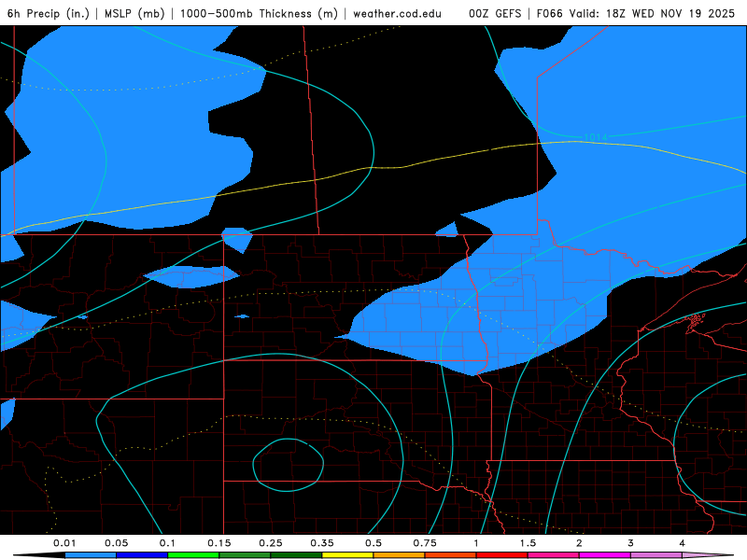The width and height of the screenshot is (747, 560).
Task: Click the 'weather.cod.edu' site text
Action: (x=398, y=13)
